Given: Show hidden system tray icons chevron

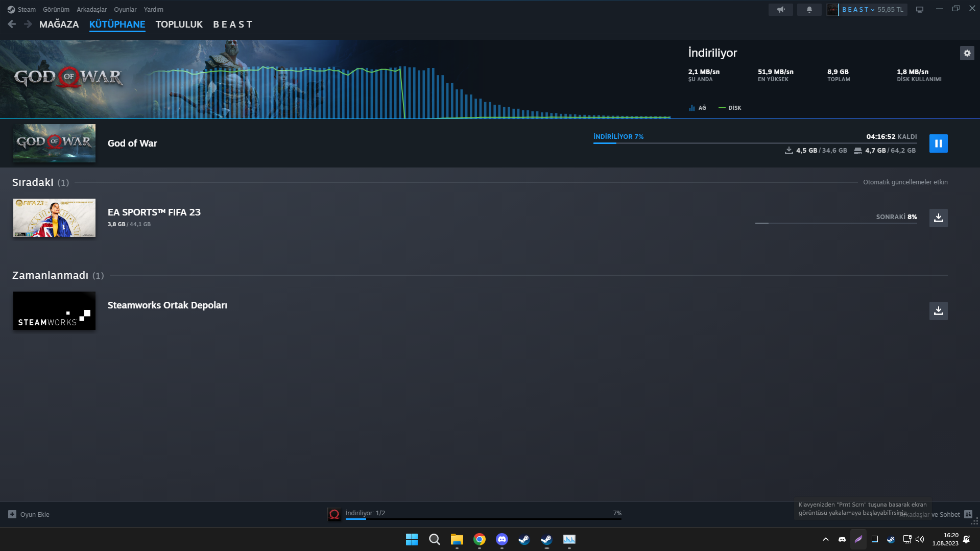Looking at the screenshot, I should coord(826,539).
